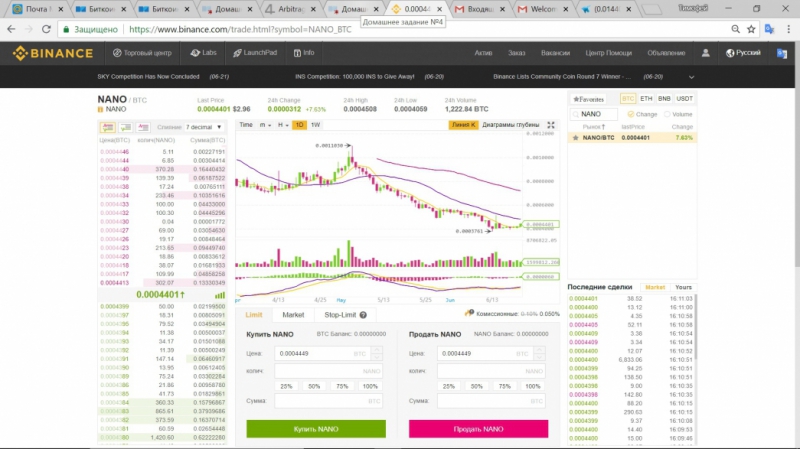Image resolution: width=800 pixels, height=449 pixels.
Task: Bookmark this page with star icon
Action: point(751,29)
